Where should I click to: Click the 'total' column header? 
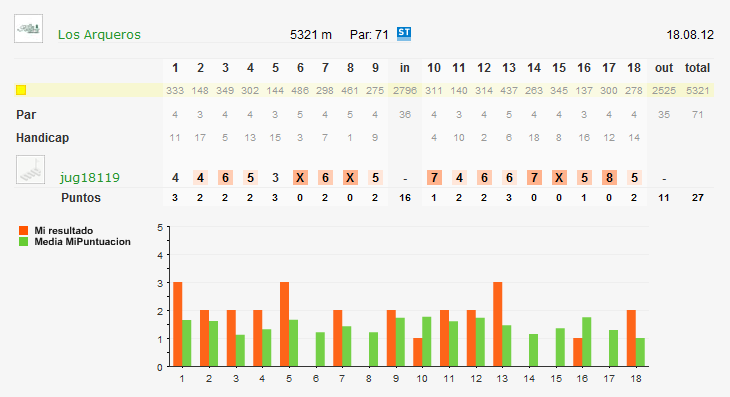point(697,68)
